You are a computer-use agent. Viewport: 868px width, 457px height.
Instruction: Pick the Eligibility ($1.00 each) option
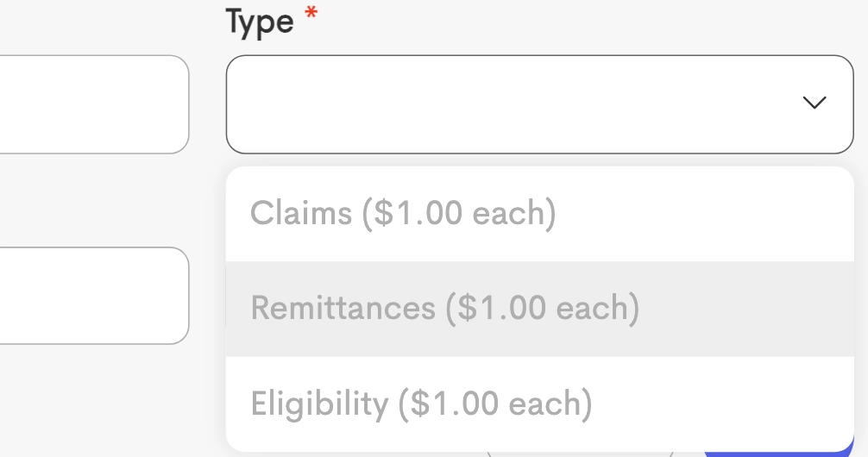(421, 404)
